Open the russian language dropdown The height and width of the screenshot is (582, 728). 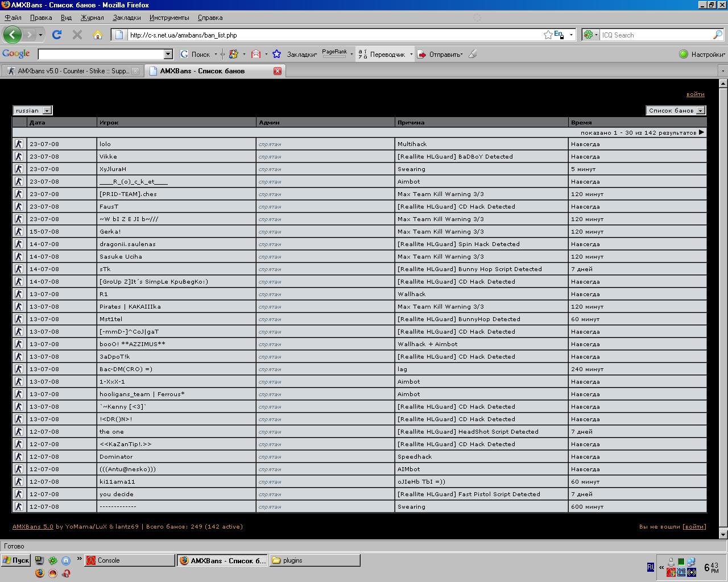(x=32, y=110)
